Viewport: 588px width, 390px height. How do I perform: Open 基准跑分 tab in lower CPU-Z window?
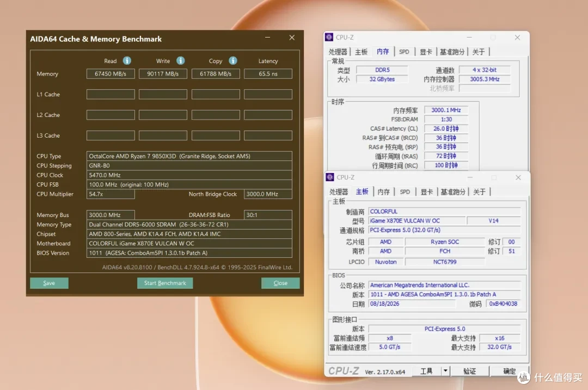452,192
